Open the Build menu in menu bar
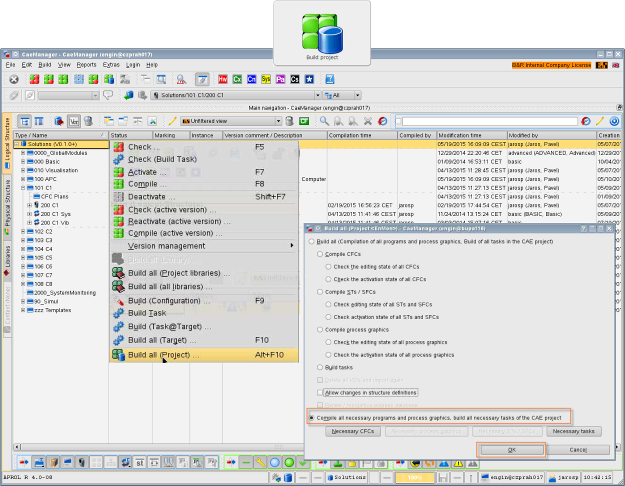 pyautogui.click(x=44, y=65)
